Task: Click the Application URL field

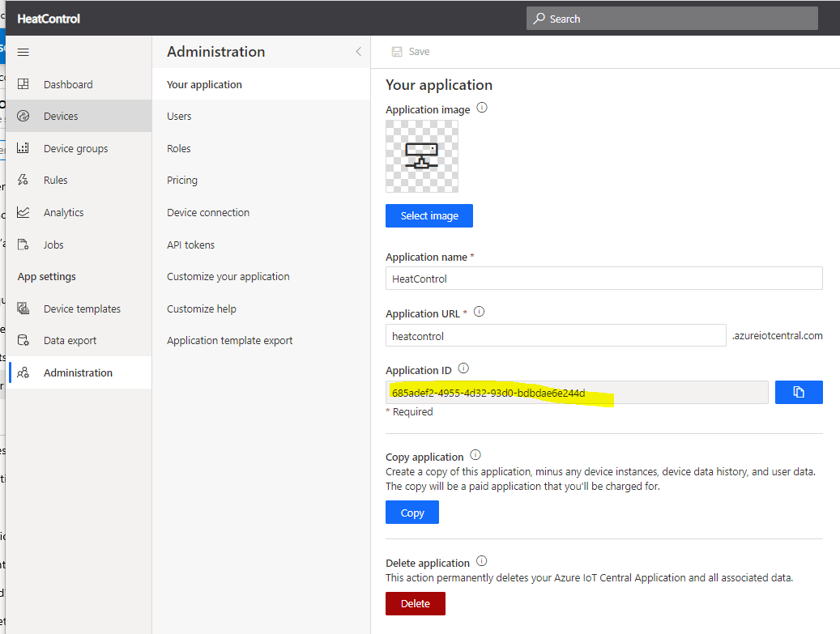Action: (556, 336)
